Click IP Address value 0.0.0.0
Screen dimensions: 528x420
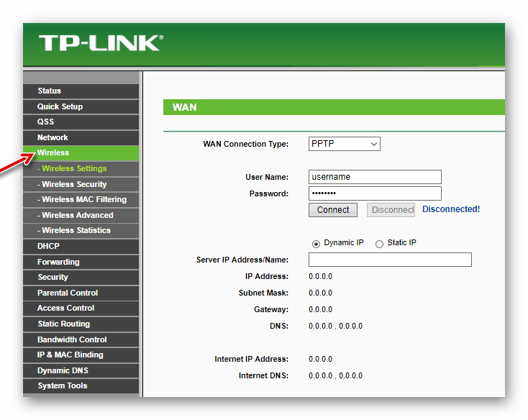tap(320, 277)
